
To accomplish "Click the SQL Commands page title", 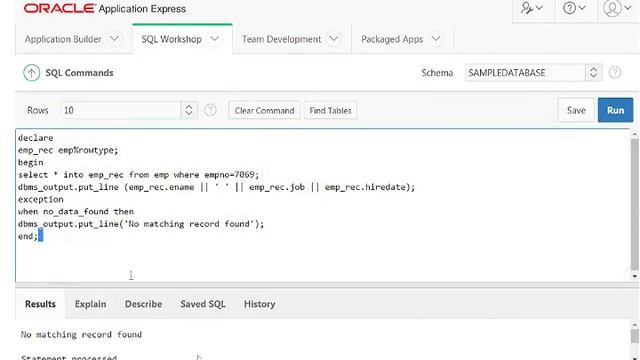I will point(79,73).
